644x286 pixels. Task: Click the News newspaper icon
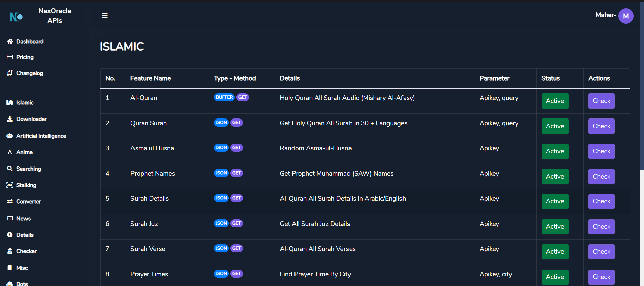click(10, 218)
